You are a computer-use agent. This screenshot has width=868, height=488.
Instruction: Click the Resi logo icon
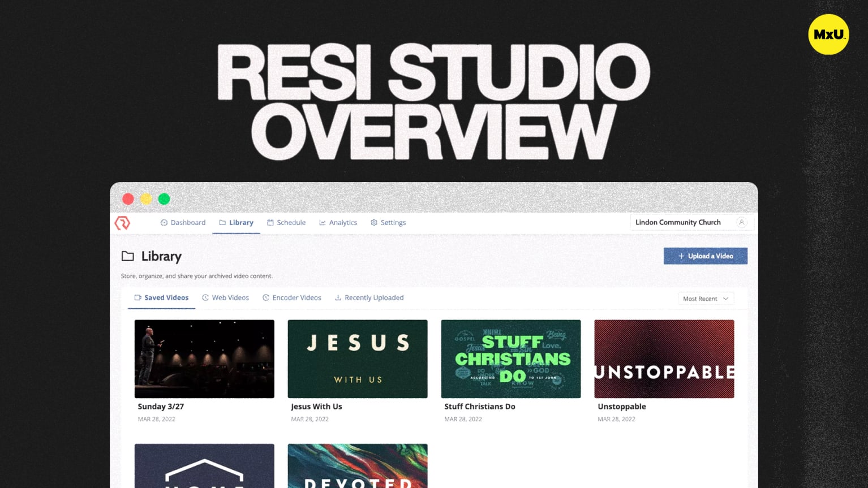pos(122,223)
